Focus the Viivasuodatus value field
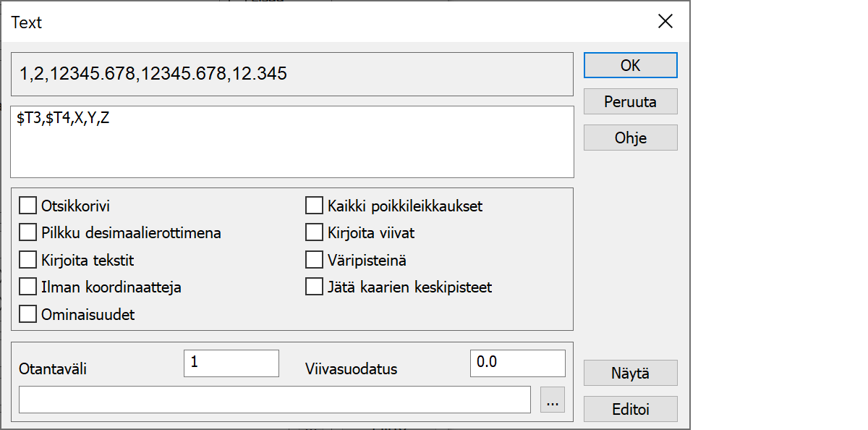The height and width of the screenshot is (430, 868). click(517, 363)
